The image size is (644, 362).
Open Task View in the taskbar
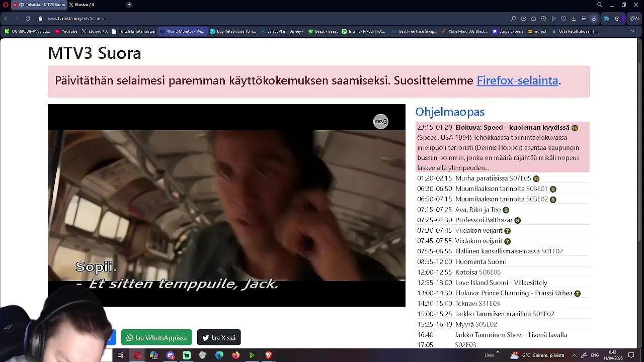point(120,355)
